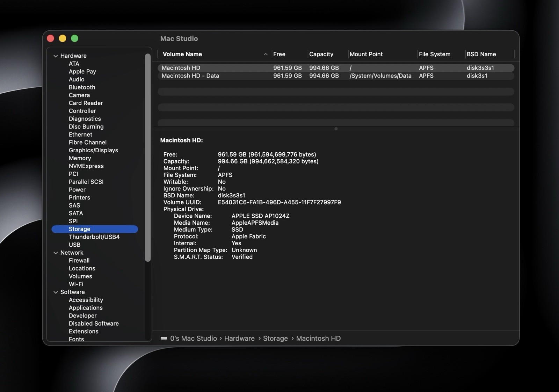Image resolution: width=559 pixels, height=392 pixels.
Task: Collapse the Software section chevron
Action: click(56, 292)
